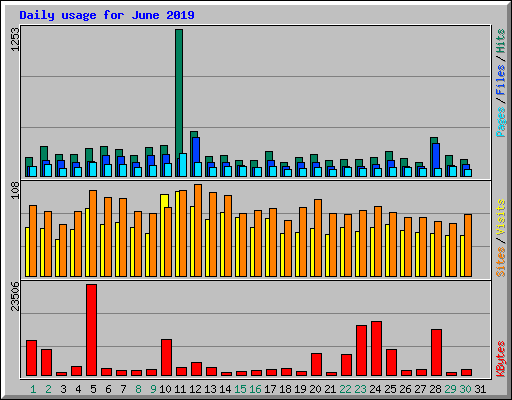Click day label 6 on the x-axis

click(x=108, y=389)
